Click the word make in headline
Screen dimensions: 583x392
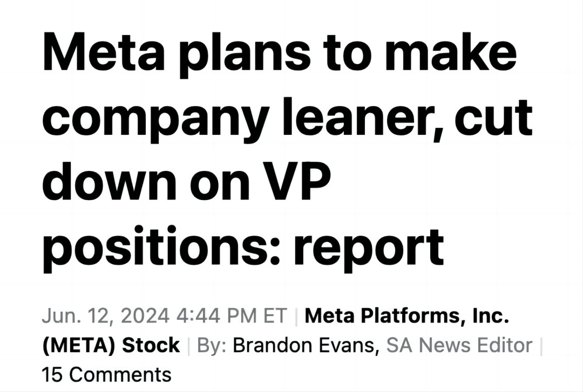451,52
